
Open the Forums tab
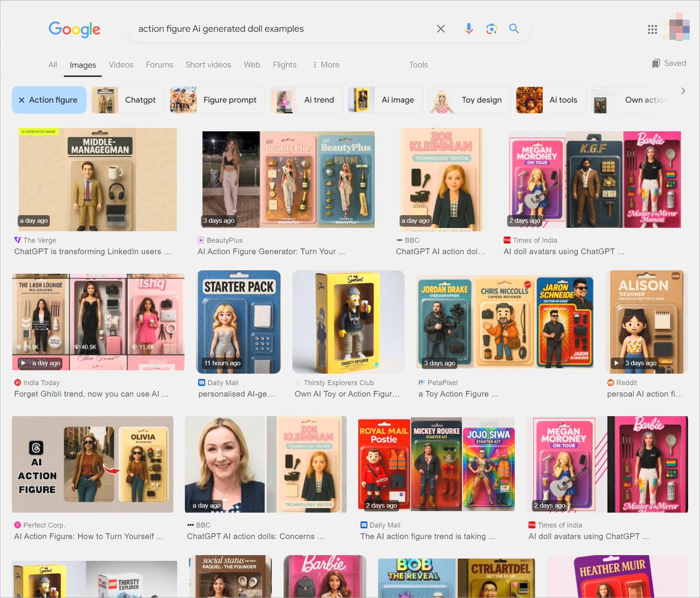coord(159,65)
